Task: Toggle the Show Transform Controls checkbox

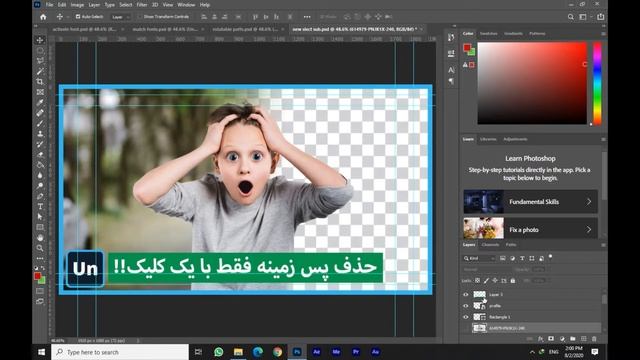Action: [x=139, y=17]
